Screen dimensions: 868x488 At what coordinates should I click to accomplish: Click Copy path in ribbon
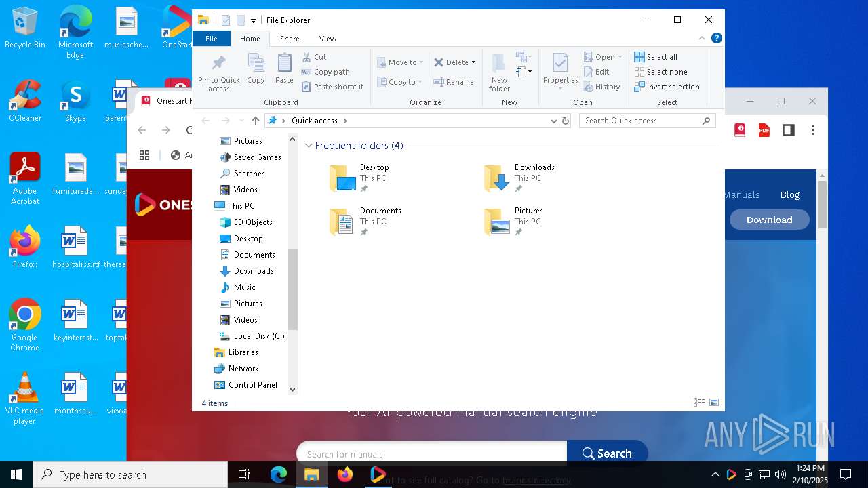pyautogui.click(x=325, y=72)
